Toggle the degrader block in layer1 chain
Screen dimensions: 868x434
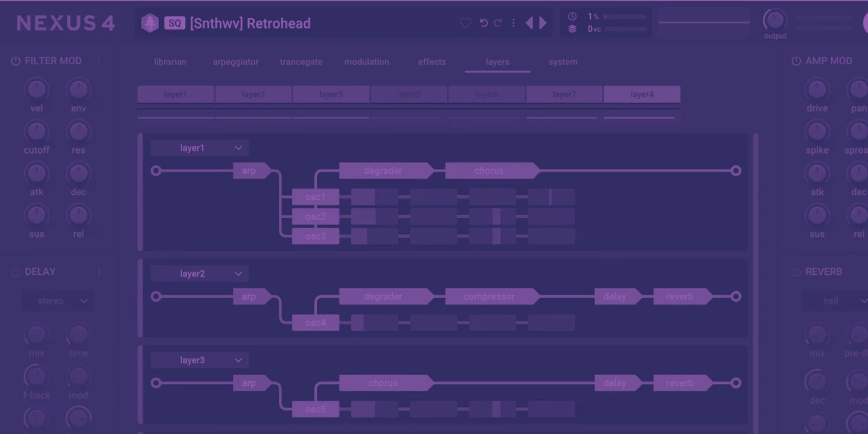click(386, 171)
